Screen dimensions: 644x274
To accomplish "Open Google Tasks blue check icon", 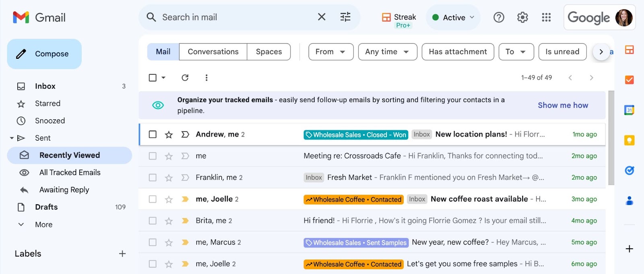I will [630, 170].
